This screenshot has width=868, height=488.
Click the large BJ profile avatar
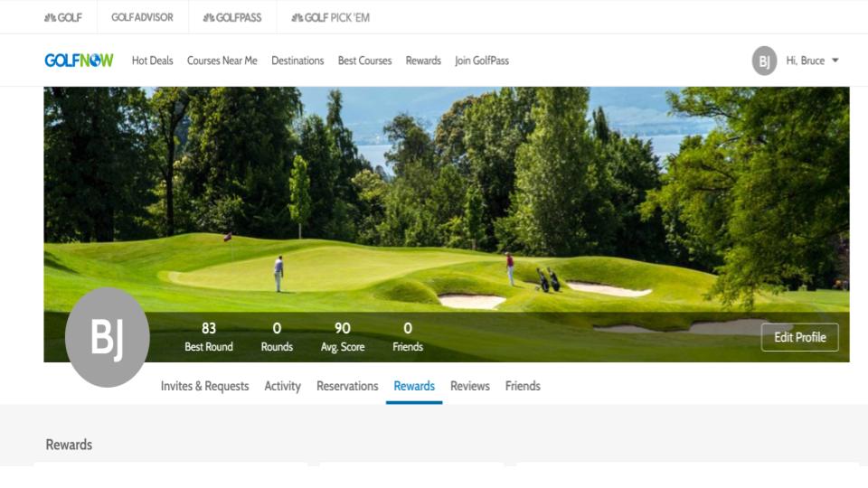[x=108, y=337]
